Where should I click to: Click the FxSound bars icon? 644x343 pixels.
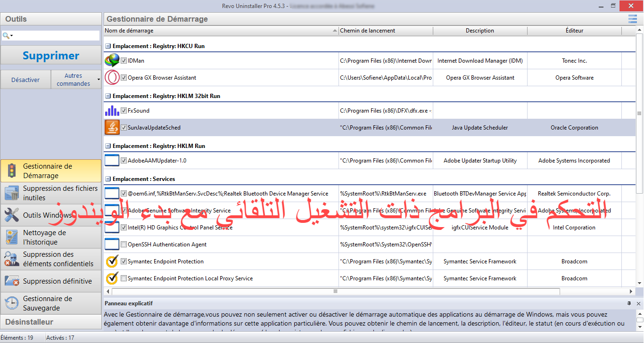click(x=112, y=110)
